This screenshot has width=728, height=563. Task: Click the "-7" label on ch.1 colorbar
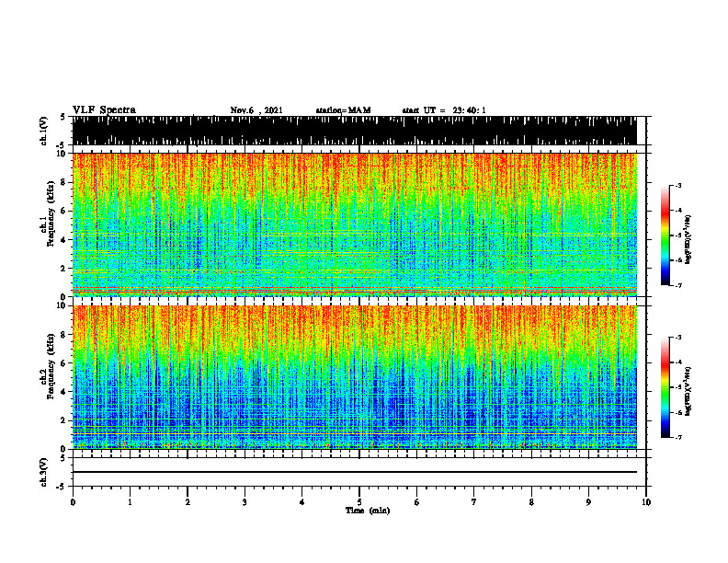678,285
